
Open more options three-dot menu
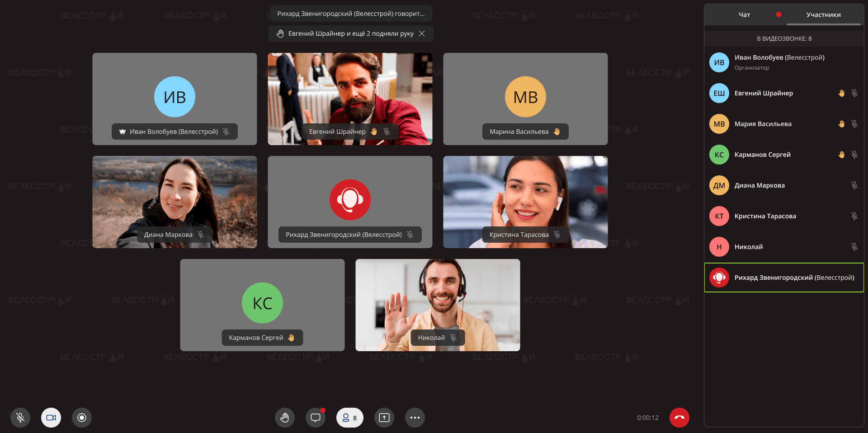click(x=415, y=418)
